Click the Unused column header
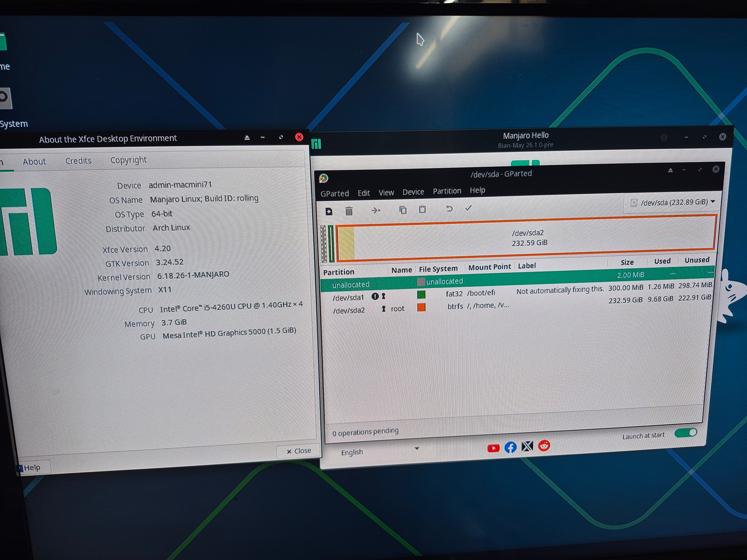 point(697,260)
